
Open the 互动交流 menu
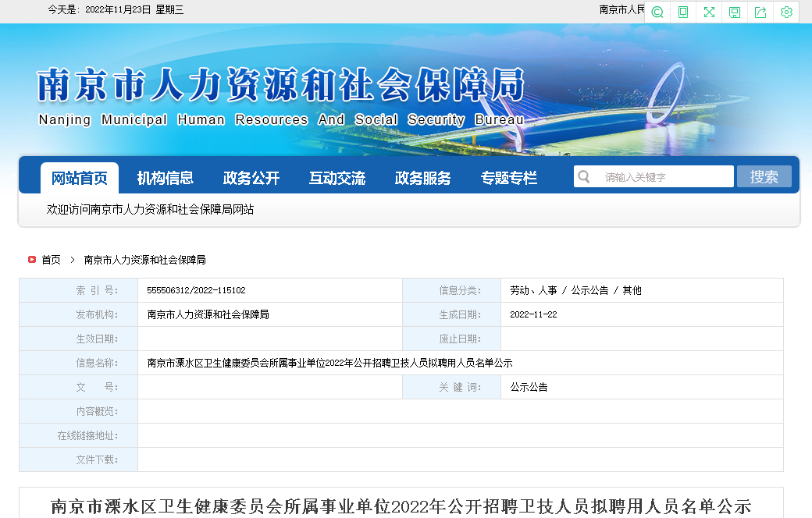click(337, 178)
